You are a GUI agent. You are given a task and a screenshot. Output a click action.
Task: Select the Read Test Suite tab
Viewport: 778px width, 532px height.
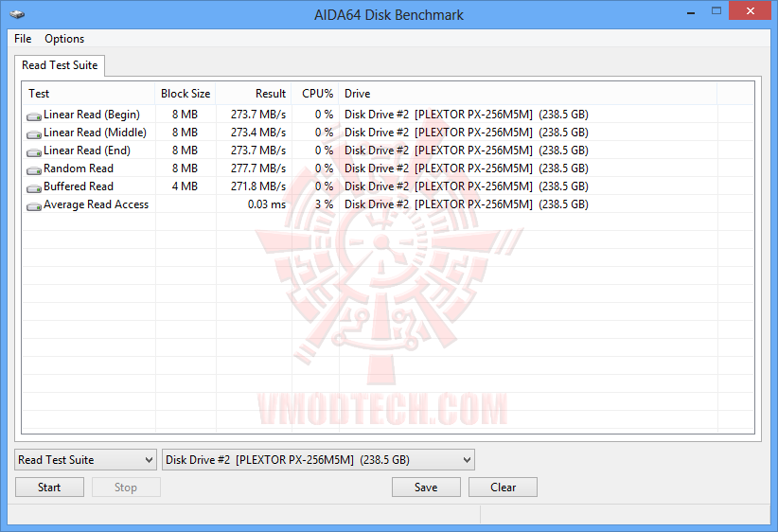point(60,65)
